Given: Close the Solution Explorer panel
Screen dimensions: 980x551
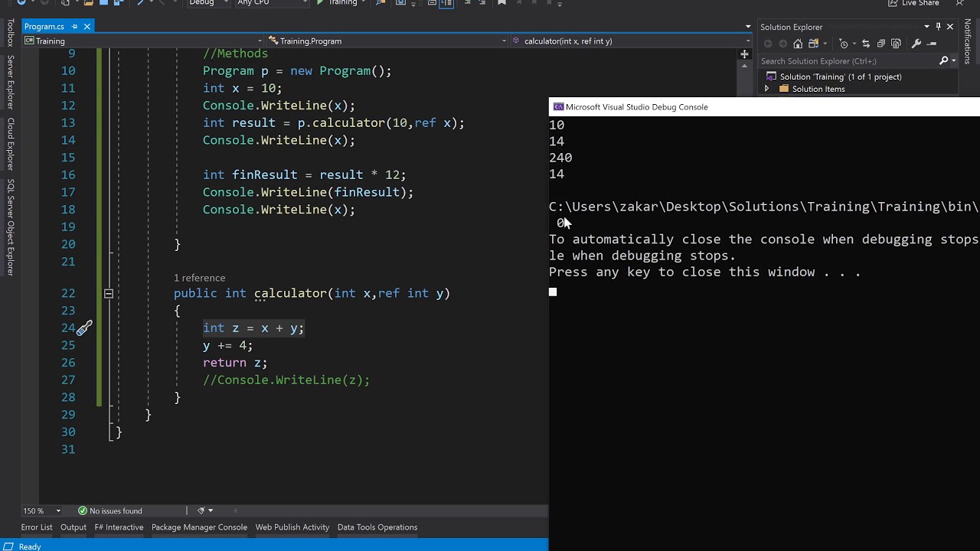Looking at the screenshot, I should point(950,27).
